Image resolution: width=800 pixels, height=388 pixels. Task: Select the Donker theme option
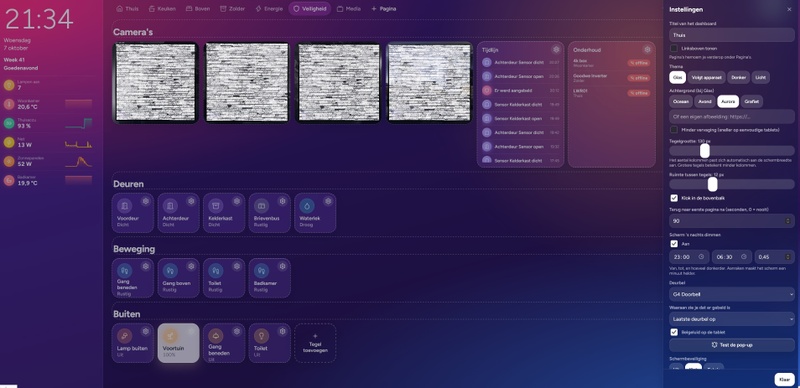coord(738,78)
